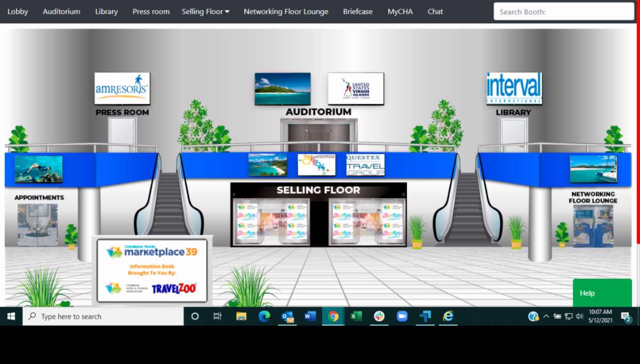Open the Briefcase nav item
This screenshot has height=364, width=640.
[358, 12]
